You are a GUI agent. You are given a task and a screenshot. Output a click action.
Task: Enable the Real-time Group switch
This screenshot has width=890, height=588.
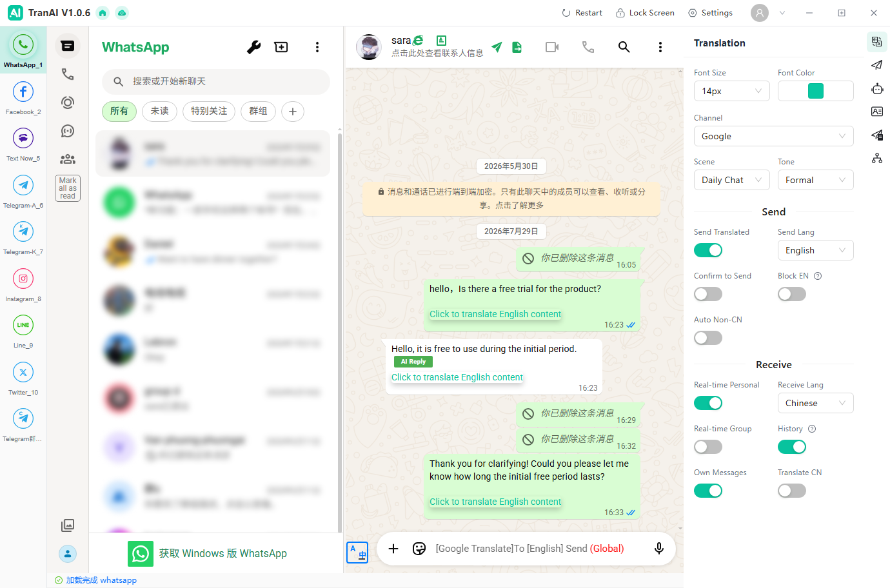[x=708, y=447]
